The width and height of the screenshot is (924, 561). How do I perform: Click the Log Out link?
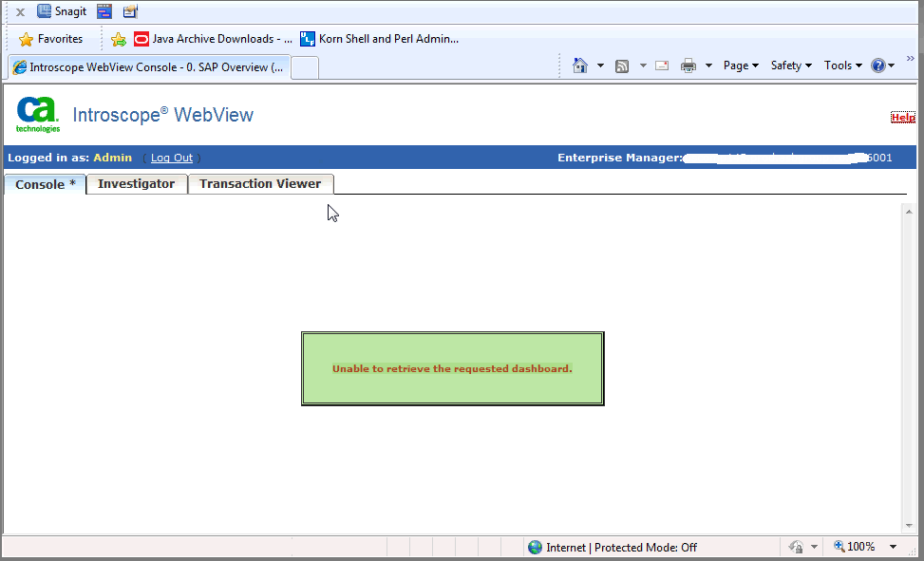(172, 158)
